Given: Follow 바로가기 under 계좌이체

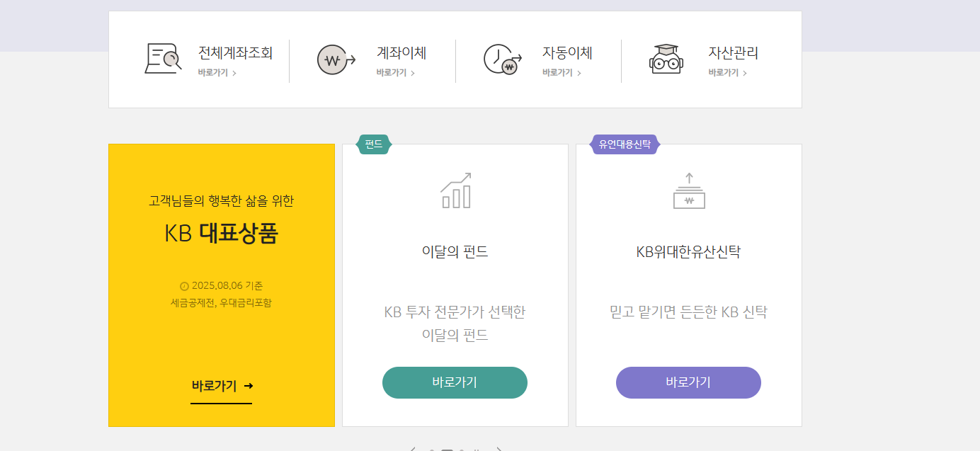Looking at the screenshot, I should (396, 72).
